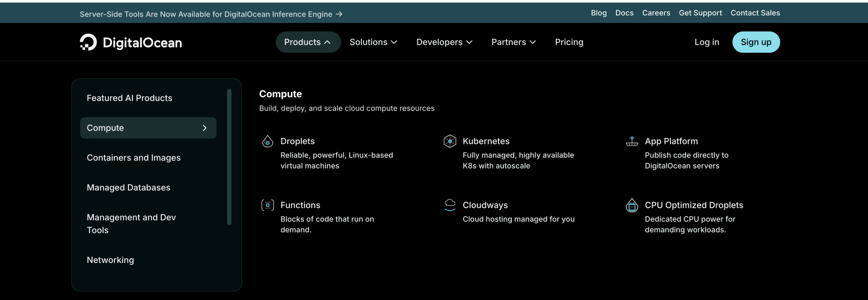
Task: Click the product category list scrollbar
Action: [229, 157]
